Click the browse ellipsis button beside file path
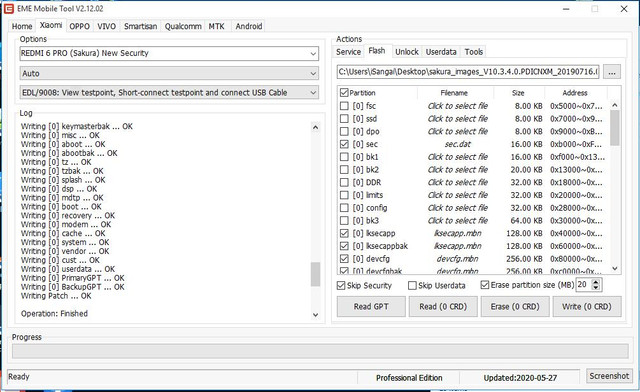Image resolution: width=640 pixels, height=392 pixels. click(612, 72)
